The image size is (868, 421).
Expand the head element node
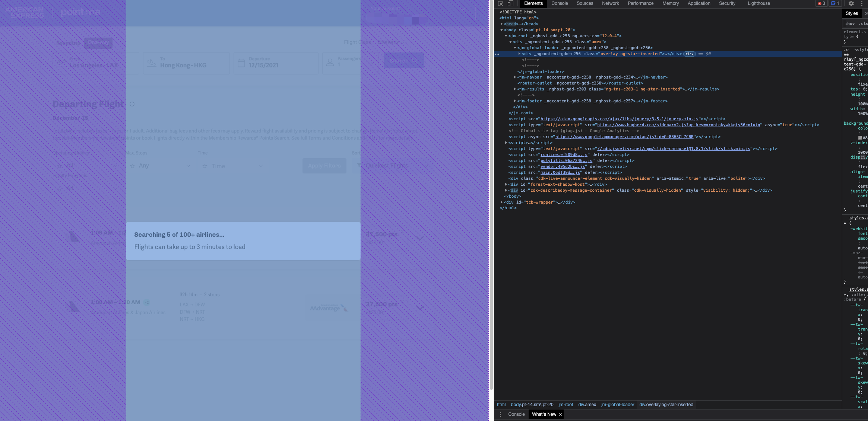[501, 24]
